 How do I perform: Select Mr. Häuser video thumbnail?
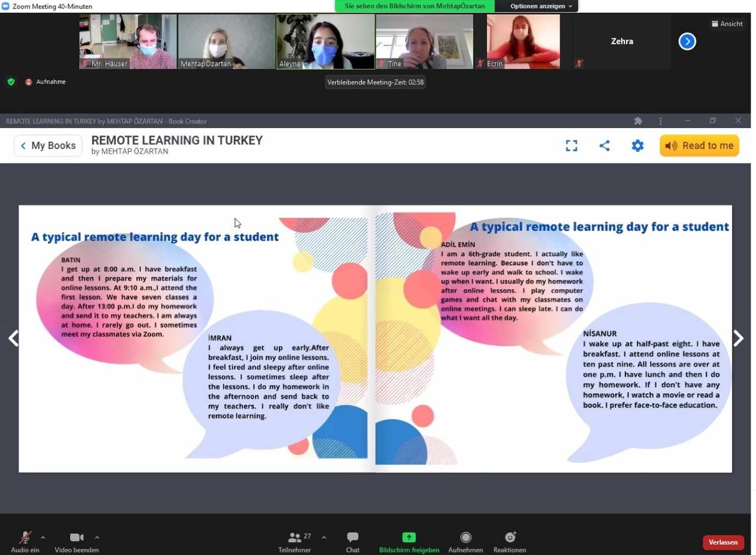[128, 41]
